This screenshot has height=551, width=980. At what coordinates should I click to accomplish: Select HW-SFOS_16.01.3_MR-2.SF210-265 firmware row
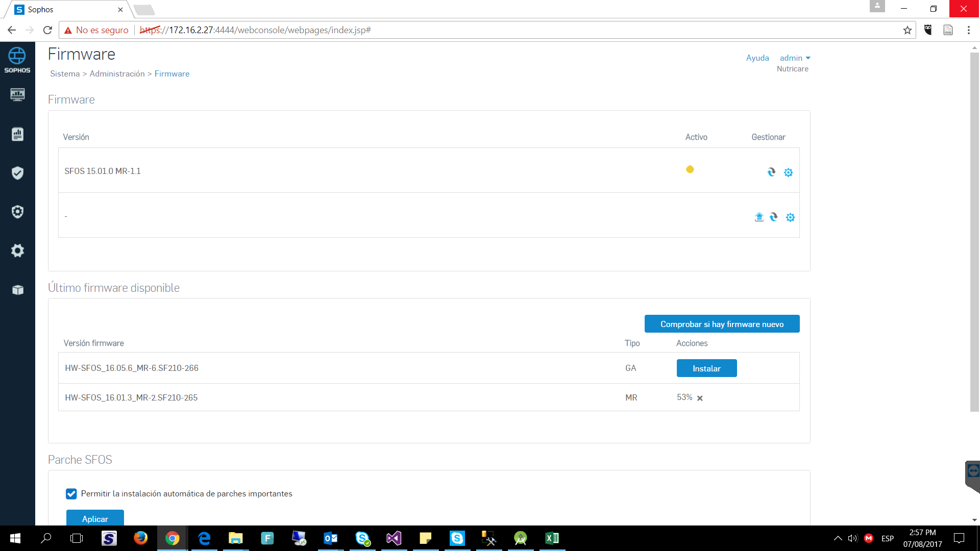pos(429,397)
